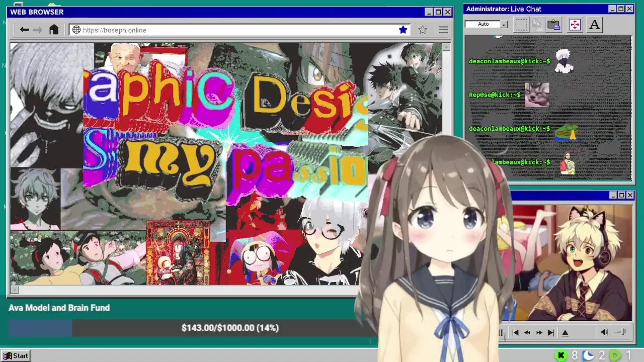644x362 pixels.
Task: Click the Pomni jester clown image
Action: tap(260, 257)
